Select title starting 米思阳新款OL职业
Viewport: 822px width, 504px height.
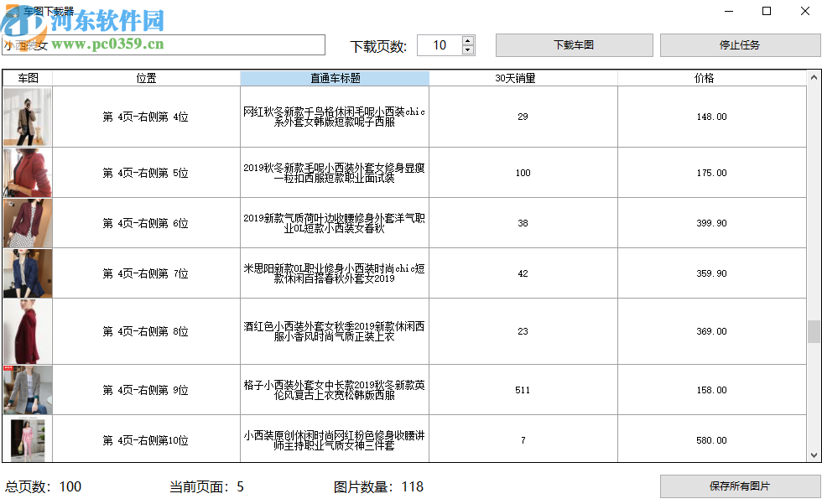click(335, 273)
